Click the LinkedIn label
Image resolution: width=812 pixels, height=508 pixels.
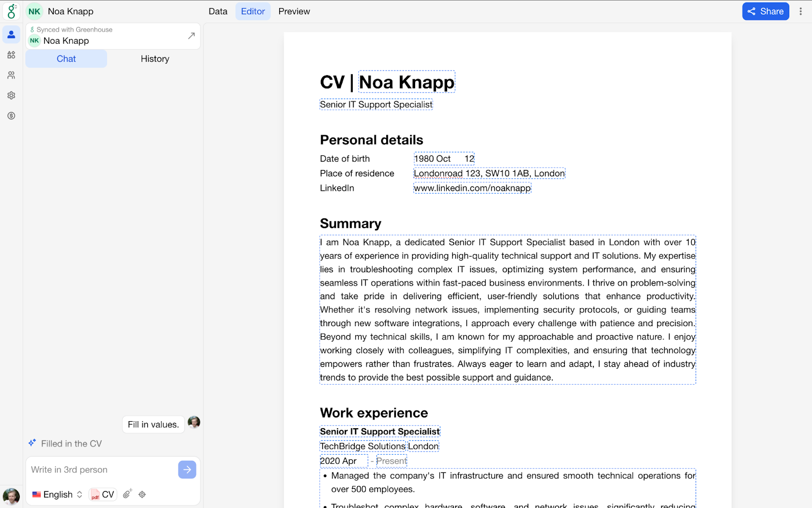[337, 188]
